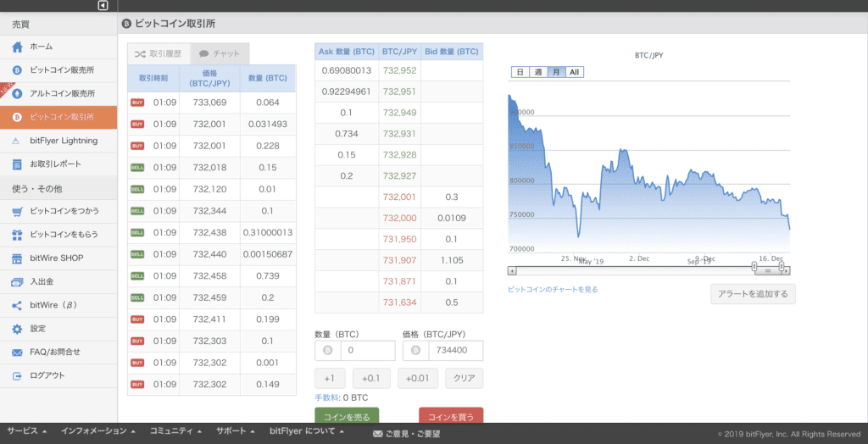This screenshot has height=444, width=868.
Task: Click the home icon beside ホーム
Action: 17,47
